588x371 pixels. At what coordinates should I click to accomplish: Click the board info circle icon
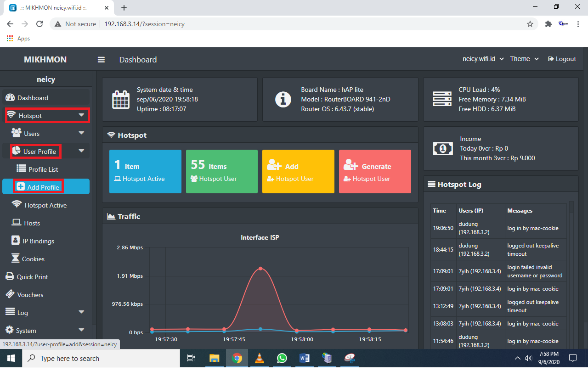coord(283,99)
